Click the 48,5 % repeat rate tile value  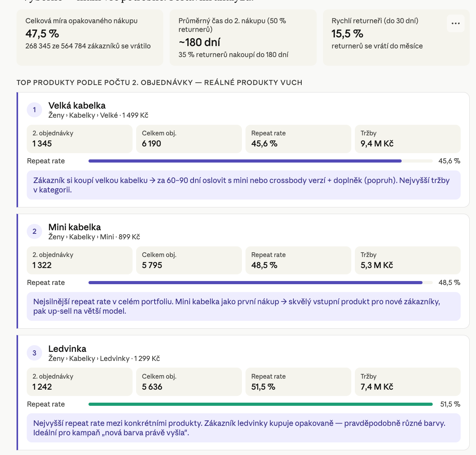pos(264,265)
